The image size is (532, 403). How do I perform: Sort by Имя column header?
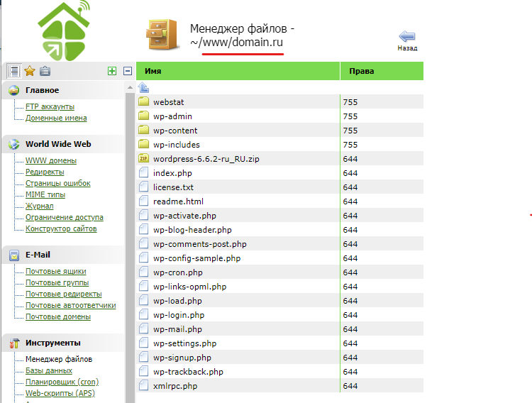[153, 71]
